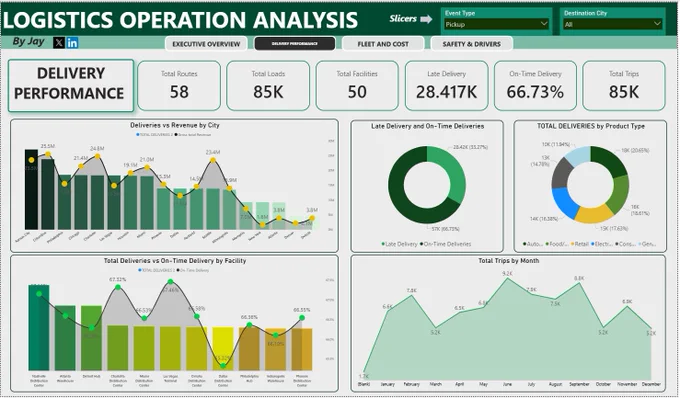The image size is (680, 398).
Task: Open the Fleet and Cost tab
Action: 383,44
